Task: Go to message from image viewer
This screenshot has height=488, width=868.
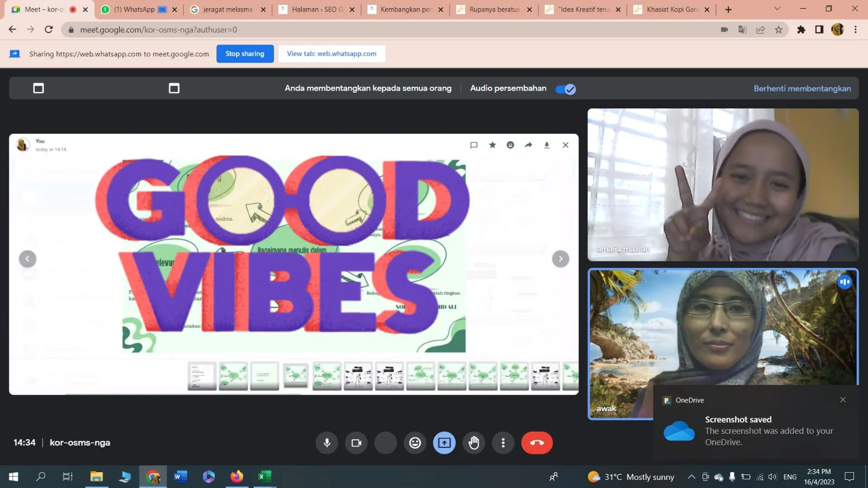Action: pos(474,145)
